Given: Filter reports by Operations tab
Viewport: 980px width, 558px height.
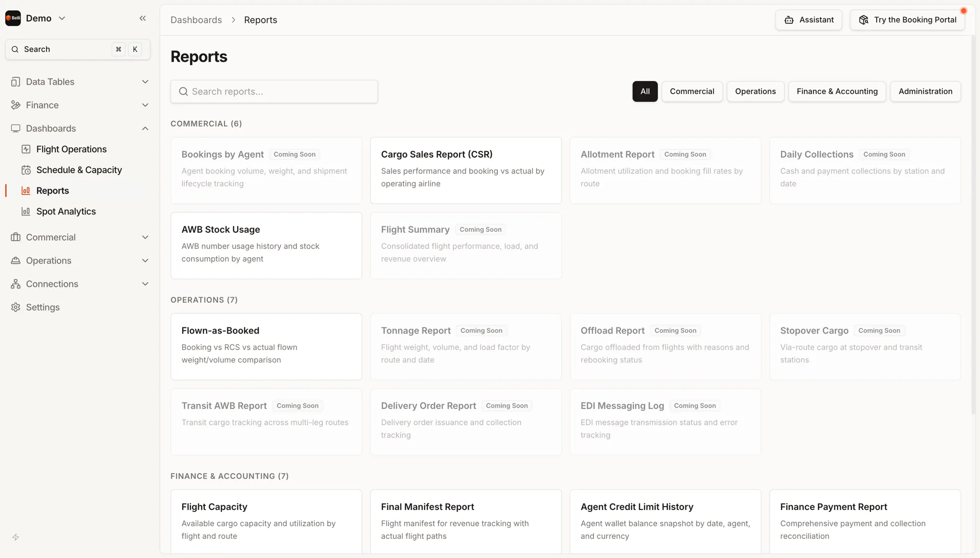Looking at the screenshot, I should [755, 92].
